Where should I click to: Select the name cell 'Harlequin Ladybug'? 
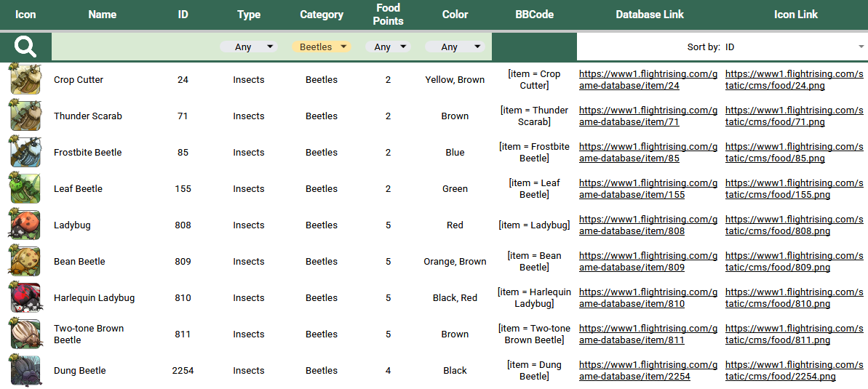point(94,297)
